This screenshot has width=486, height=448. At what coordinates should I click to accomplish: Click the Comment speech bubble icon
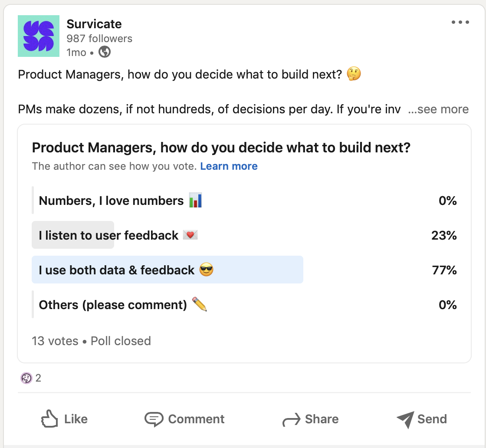pos(154,419)
